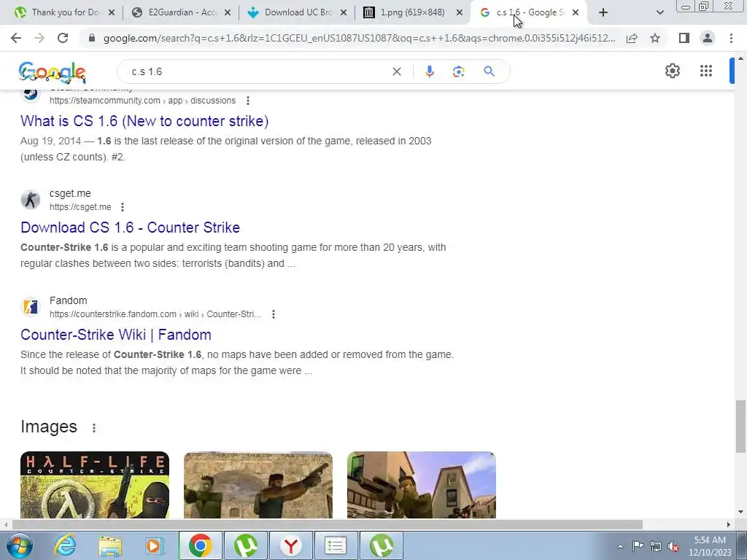The width and height of the screenshot is (747, 560).
Task: Click the csget.me favicon
Action: click(31, 200)
